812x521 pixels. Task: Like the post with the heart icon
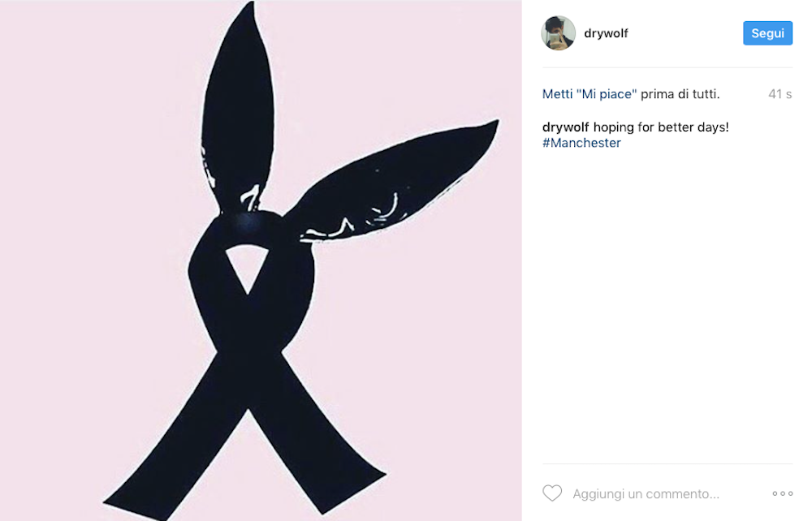[552, 493]
